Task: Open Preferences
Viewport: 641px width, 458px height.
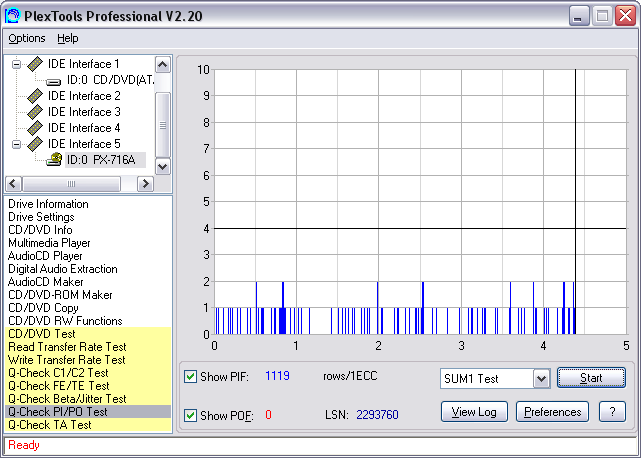Action: pyautogui.click(x=552, y=412)
